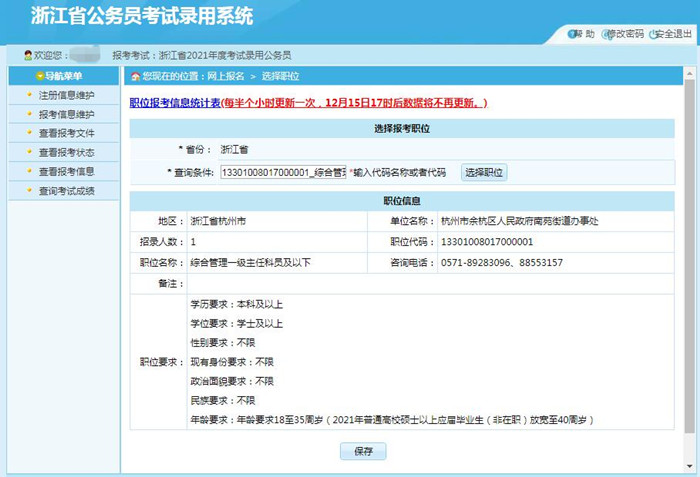Click 杭州市余杭区人民政府南苑街道办事处 unit name

tap(519, 221)
